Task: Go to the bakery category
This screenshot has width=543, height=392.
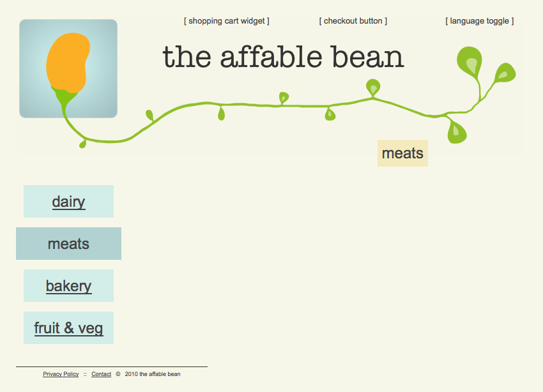Action: point(68,286)
